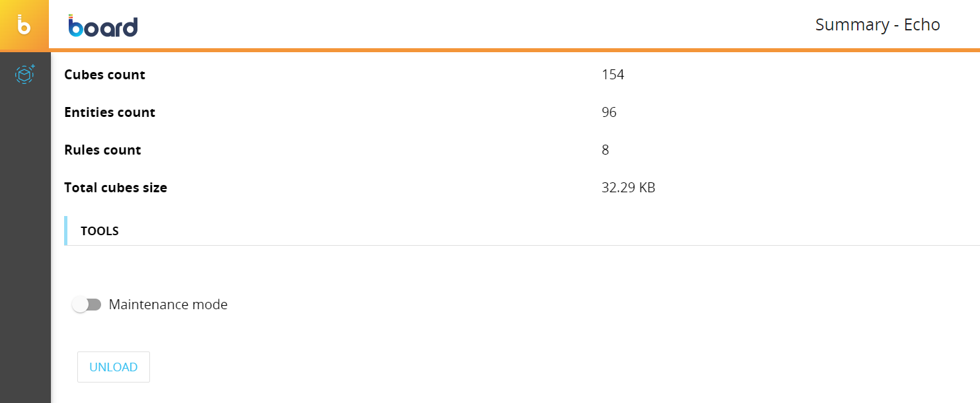Click the rules count value 8
980x403 pixels.
605,150
